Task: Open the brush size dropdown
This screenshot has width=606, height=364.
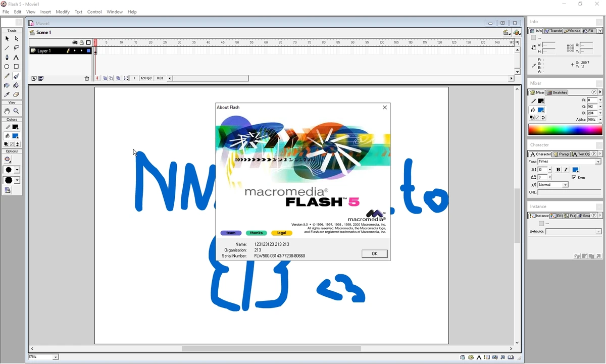Action: tap(17, 170)
